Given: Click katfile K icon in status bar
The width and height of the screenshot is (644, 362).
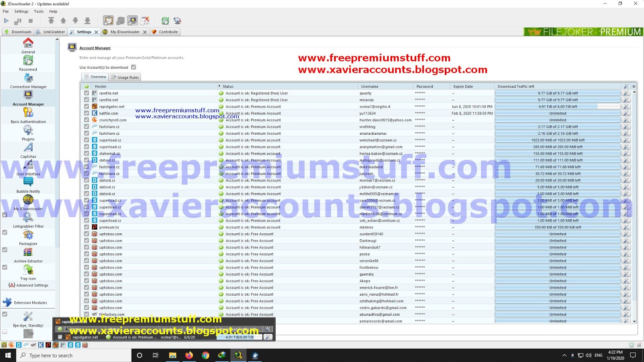Looking at the screenshot, I should (x=41, y=345).
